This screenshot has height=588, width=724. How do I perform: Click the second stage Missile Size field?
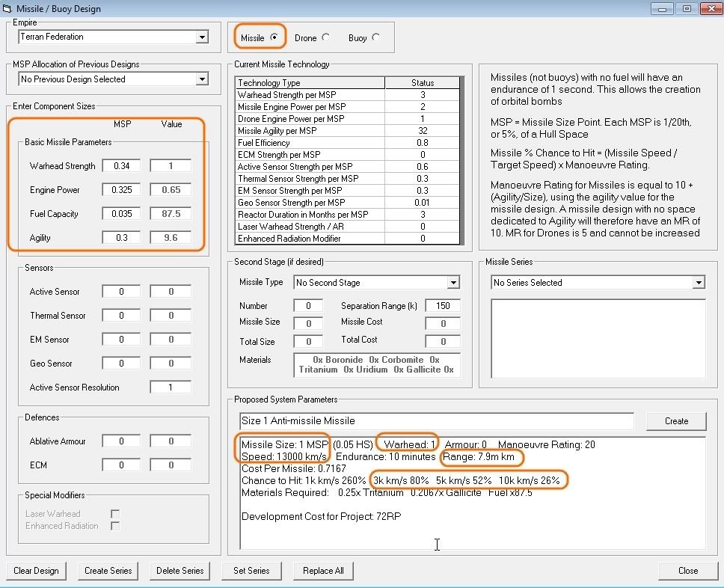tap(308, 323)
